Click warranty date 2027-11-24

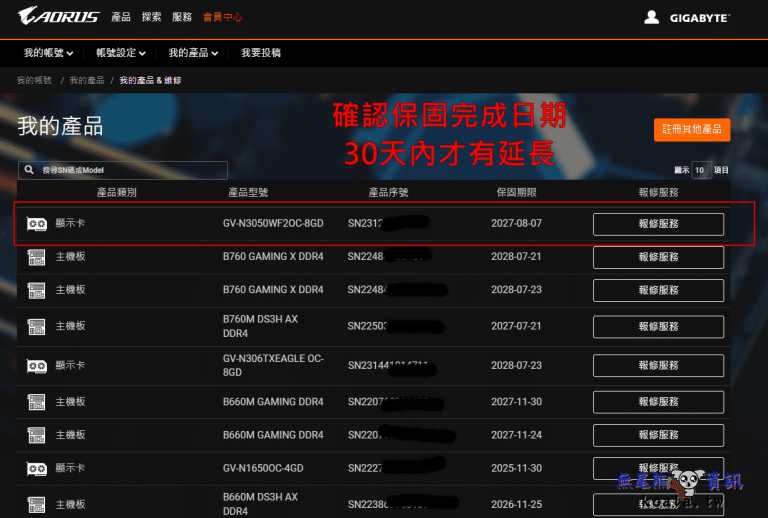pos(516,435)
